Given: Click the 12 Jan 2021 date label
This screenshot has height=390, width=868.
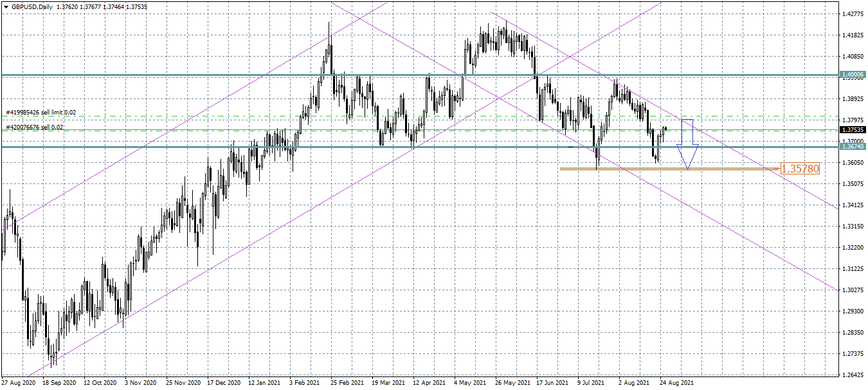Looking at the screenshot, I should click(x=266, y=382).
